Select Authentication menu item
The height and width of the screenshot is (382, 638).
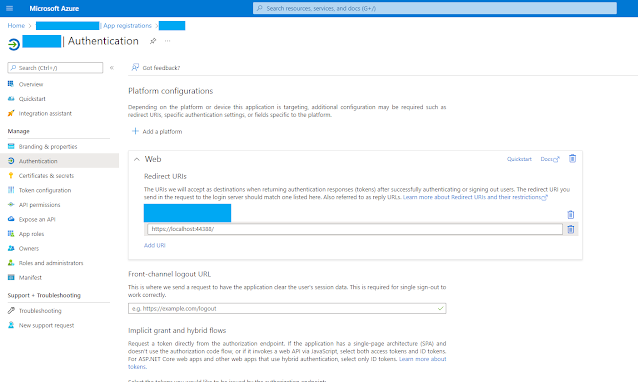coord(59,161)
